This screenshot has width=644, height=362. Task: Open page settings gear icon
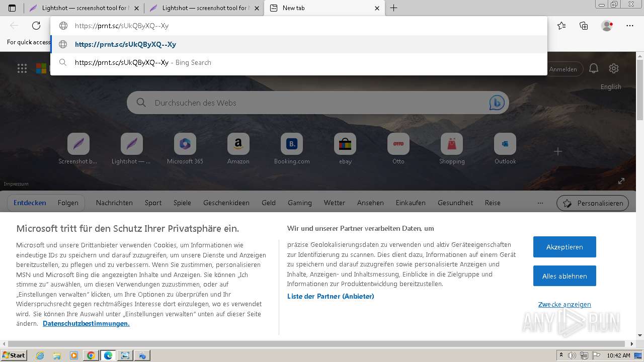click(x=613, y=68)
